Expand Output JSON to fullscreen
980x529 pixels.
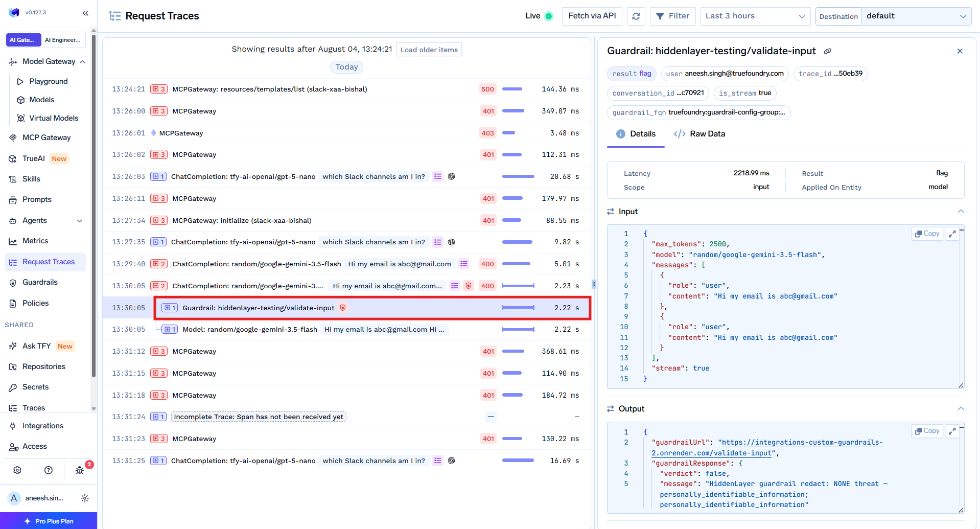(x=952, y=431)
